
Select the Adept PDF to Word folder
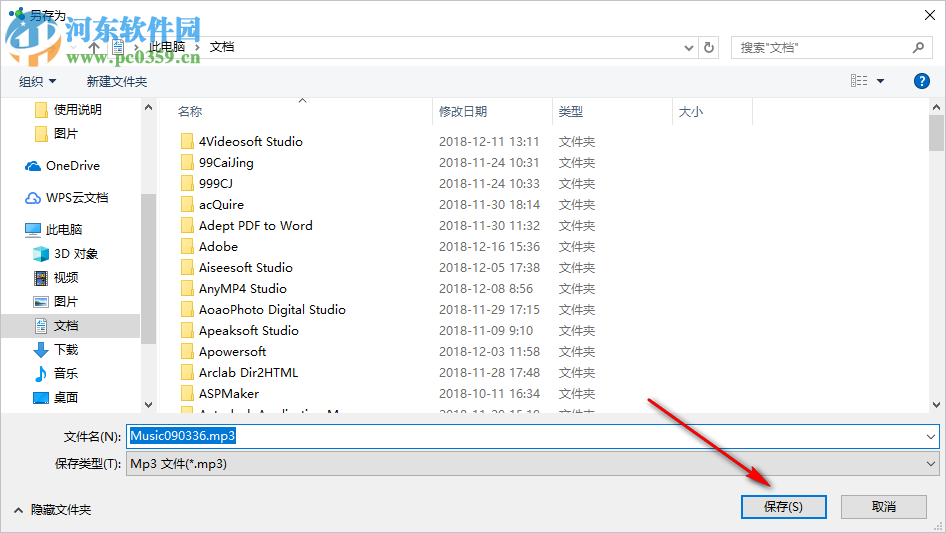click(x=256, y=226)
